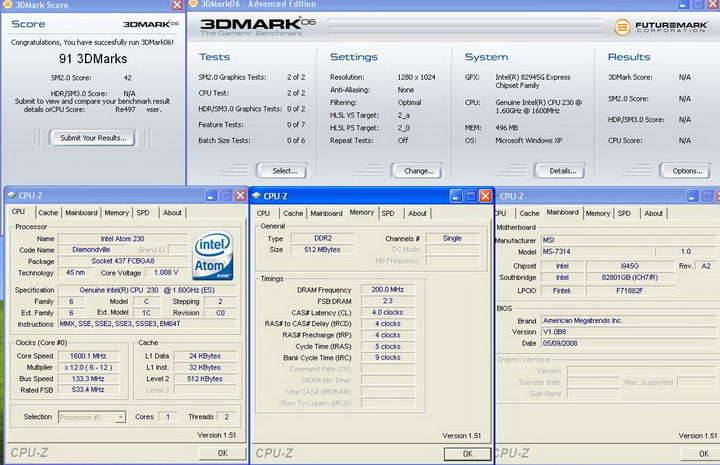Select CPU tab in middle CPU-Z window
Screen dimensions: 720x465
(264, 213)
